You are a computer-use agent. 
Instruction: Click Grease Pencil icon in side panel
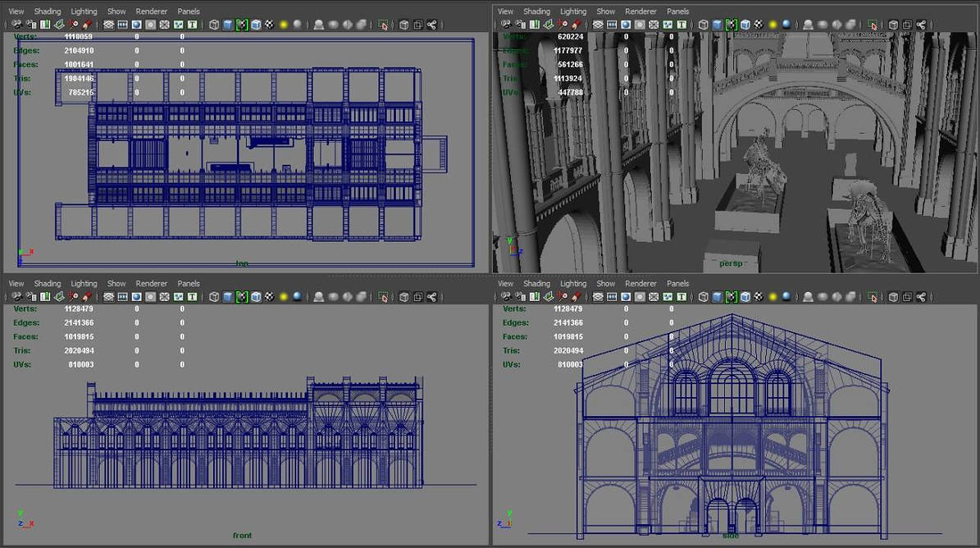coord(577,297)
